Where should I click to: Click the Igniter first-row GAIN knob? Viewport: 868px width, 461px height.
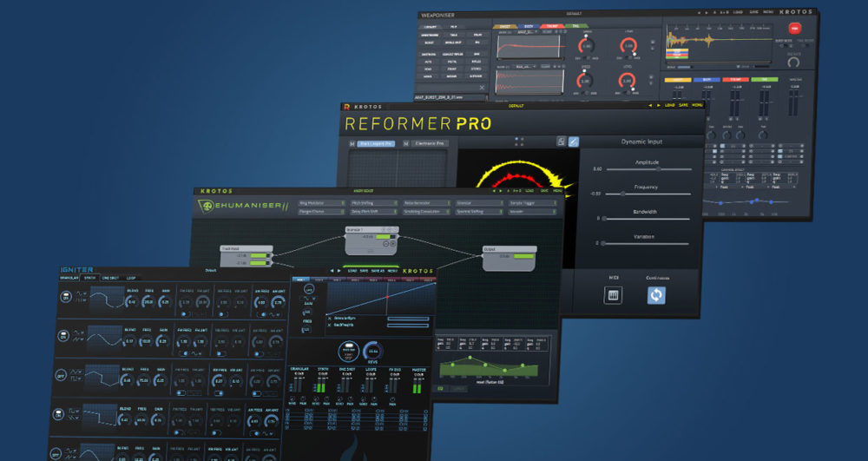[x=164, y=301]
